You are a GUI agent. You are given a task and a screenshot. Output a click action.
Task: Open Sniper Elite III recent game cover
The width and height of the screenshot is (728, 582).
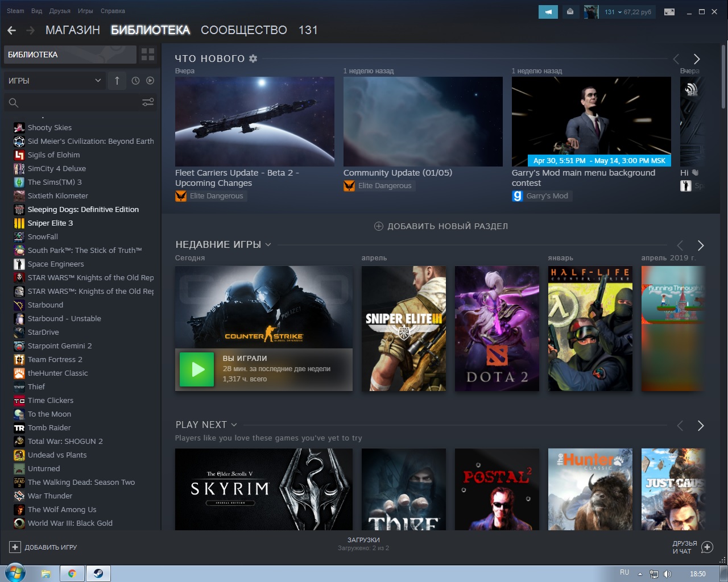coord(404,329)
